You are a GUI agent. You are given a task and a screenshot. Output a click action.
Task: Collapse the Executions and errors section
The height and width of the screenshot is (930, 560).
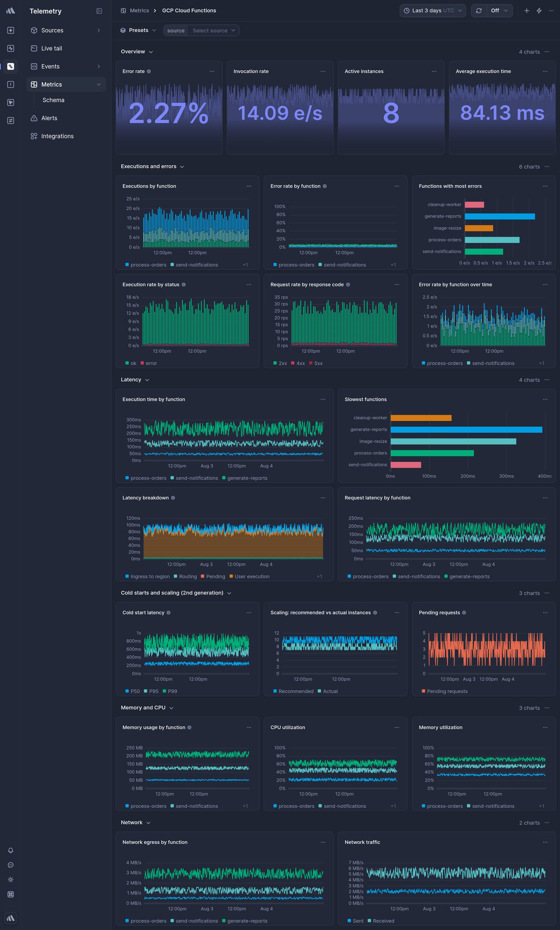coord(152,167)
